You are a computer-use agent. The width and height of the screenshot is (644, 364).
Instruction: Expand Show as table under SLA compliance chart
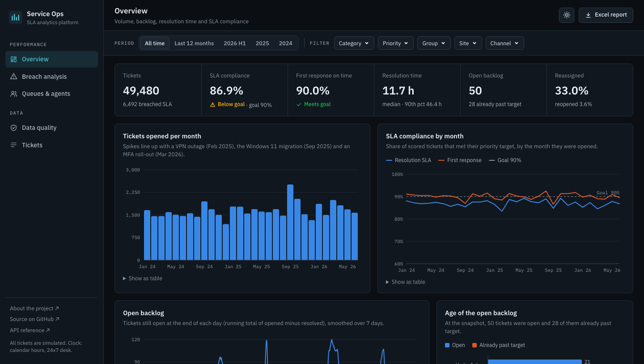pyautogui.click(x=406, y=282)
